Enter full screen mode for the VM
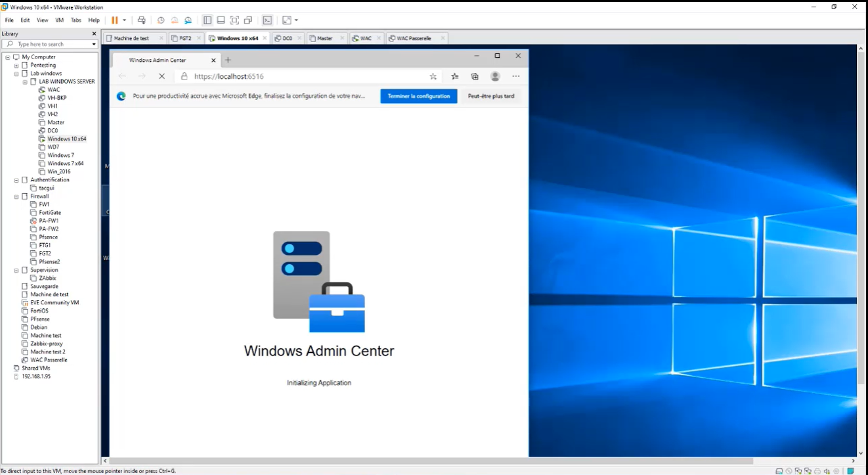Image resolution: width=868 pixels, height=475 pixels. click(x=234, y=20)
